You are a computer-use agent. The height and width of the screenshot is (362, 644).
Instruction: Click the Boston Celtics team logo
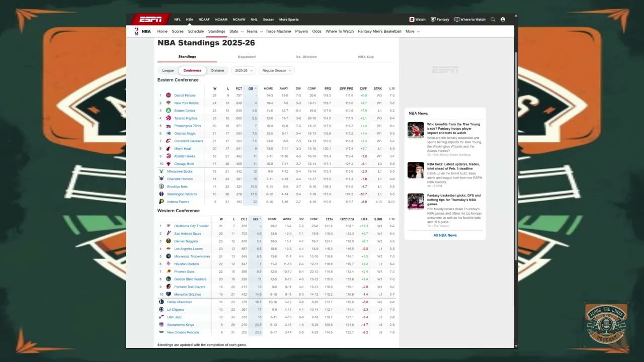tap(169, 111)
